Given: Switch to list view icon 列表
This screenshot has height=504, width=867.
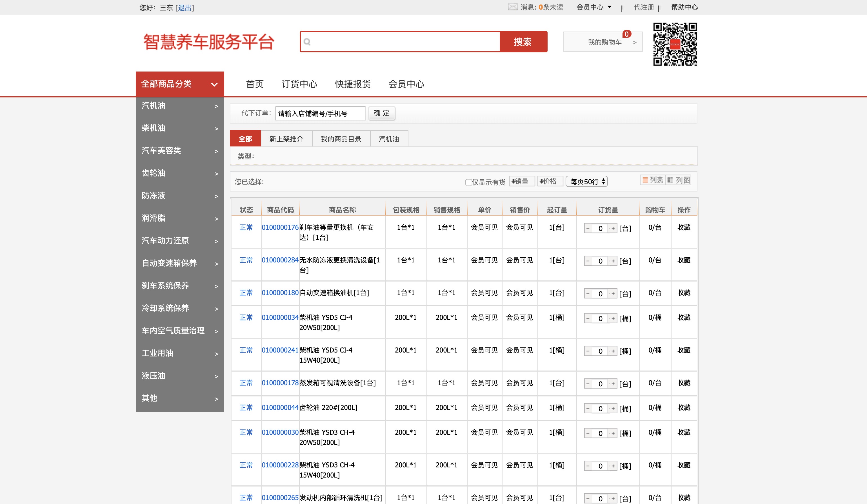Looking at the screenshot, I should (652, 180).
